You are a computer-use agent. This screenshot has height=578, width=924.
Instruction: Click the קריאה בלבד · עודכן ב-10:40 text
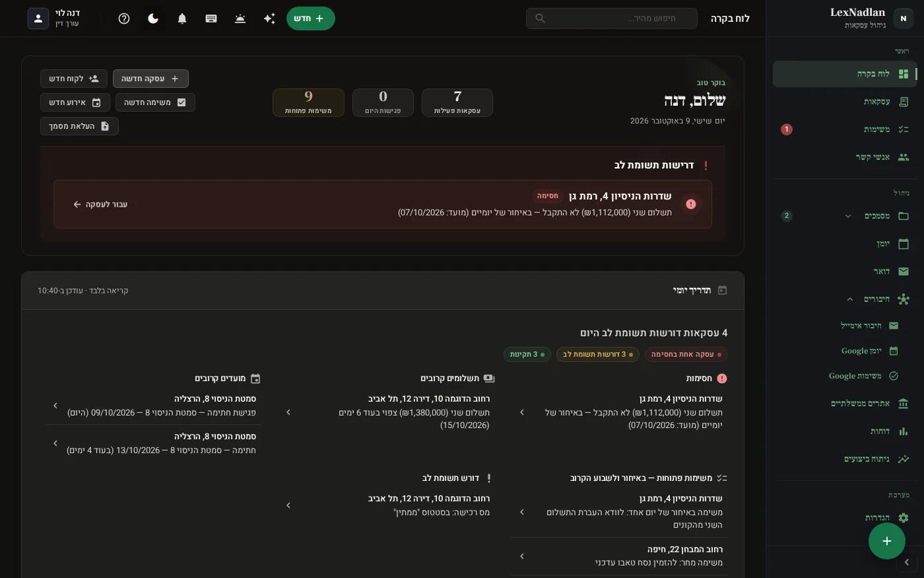(x=83, y=291)
